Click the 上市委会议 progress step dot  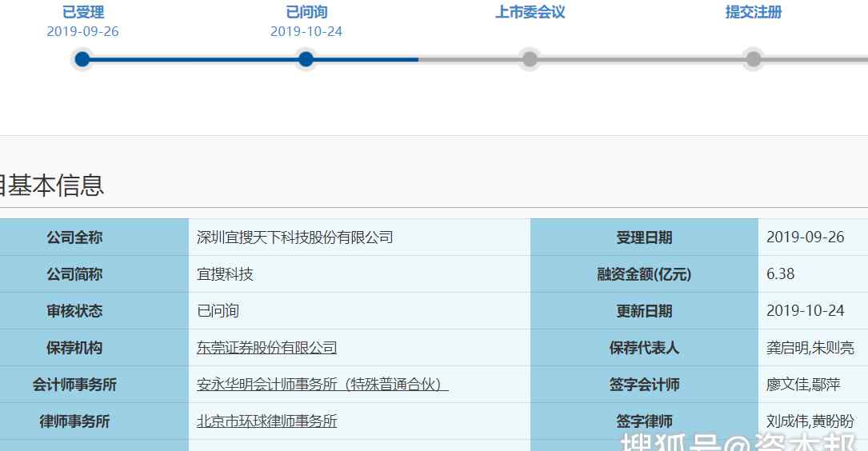point(530,59)
